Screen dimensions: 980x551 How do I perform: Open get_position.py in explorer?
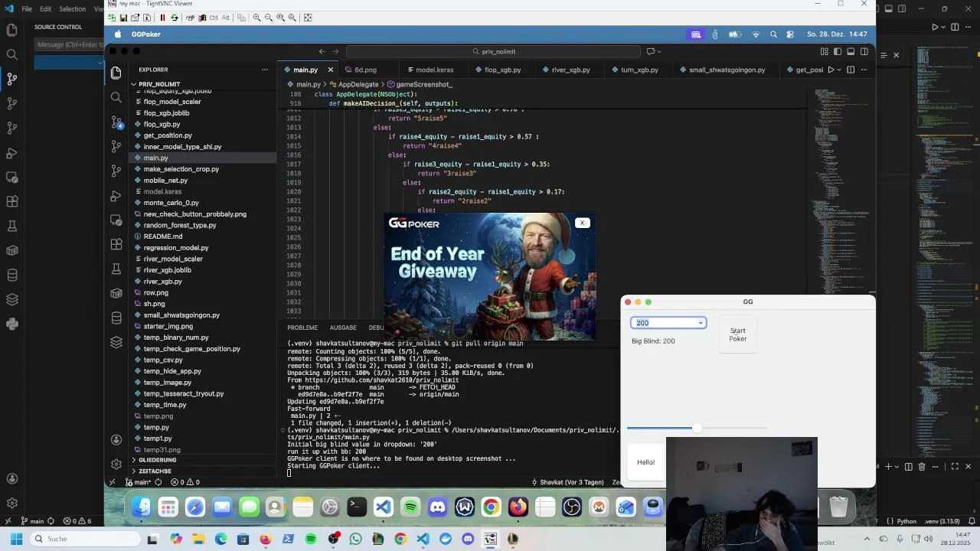point(168,135)
